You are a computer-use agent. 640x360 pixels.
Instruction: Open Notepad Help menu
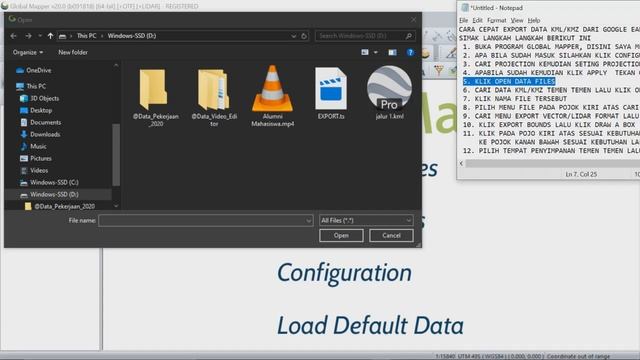[534, 20]
